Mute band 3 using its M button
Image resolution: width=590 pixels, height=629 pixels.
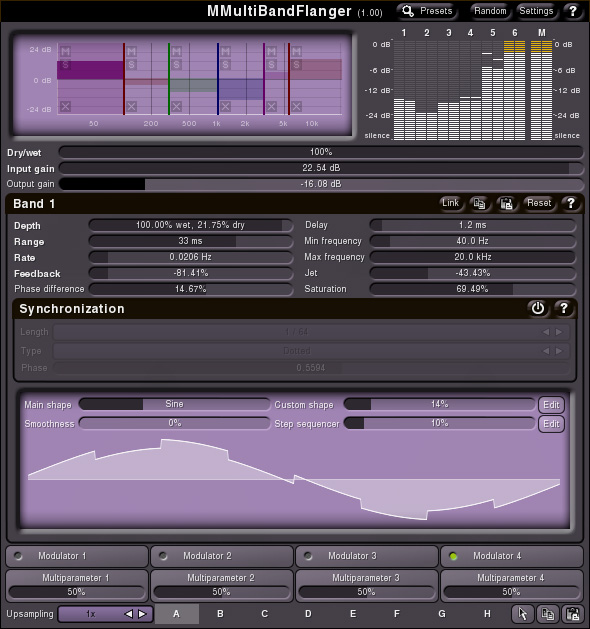176,51
